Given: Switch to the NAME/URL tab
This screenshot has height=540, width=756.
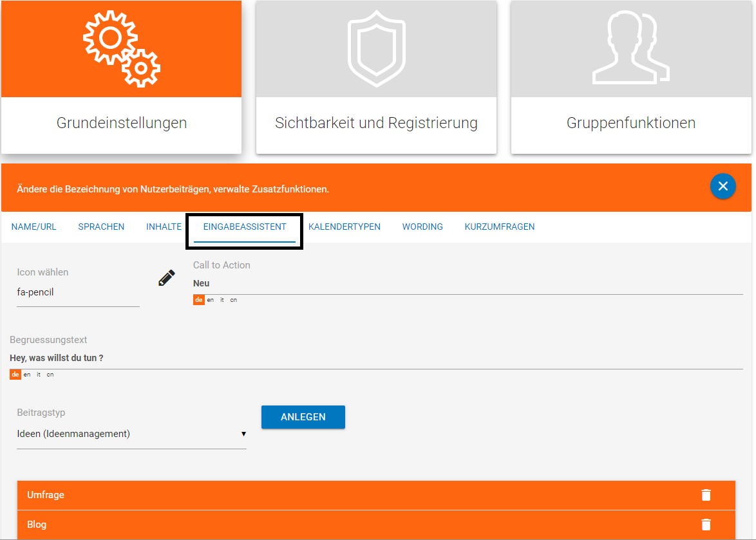Looking at the screenshot, I should click(x=33, y=227).
